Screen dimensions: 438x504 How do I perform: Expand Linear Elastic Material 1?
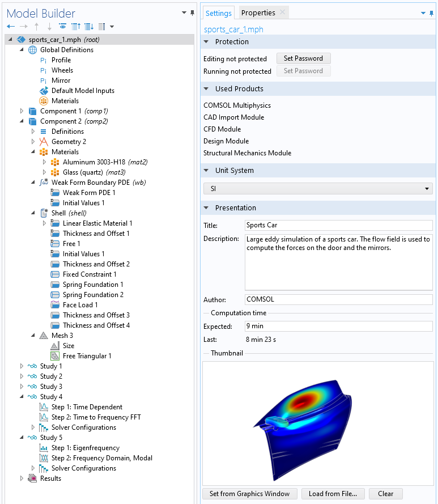44,223
